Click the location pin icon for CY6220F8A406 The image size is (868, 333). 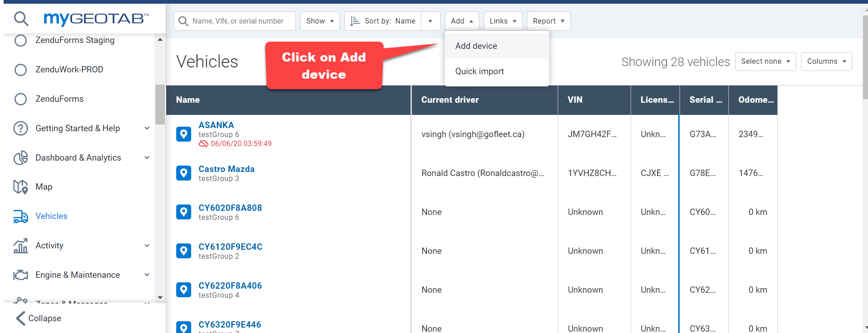183,290
